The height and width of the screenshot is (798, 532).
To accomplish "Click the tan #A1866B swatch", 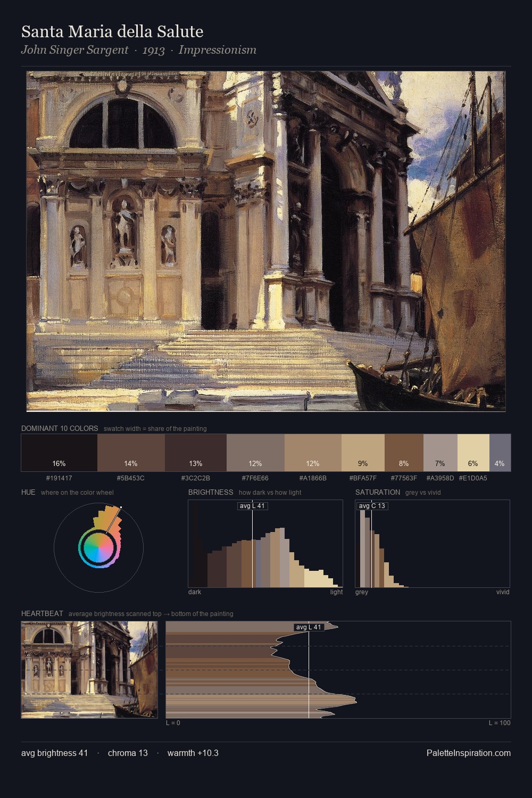I will point(313,453).
